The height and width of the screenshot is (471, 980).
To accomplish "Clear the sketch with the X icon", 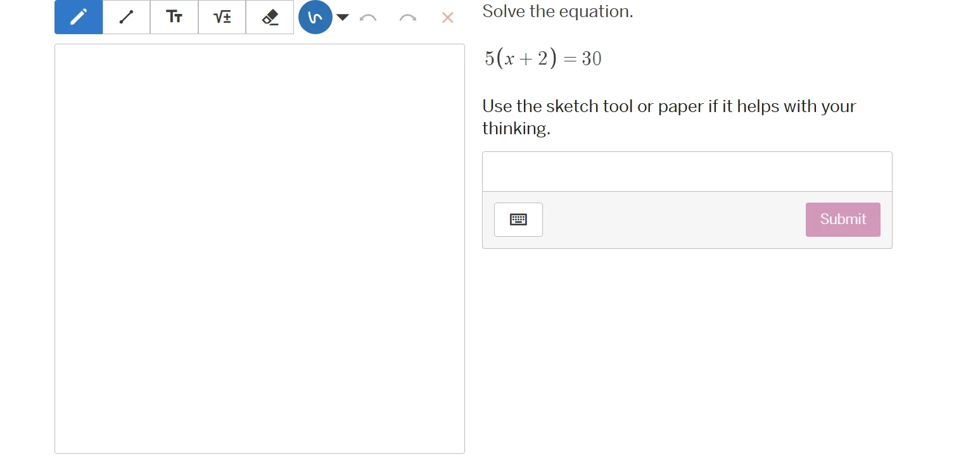I will click(448, 18).
